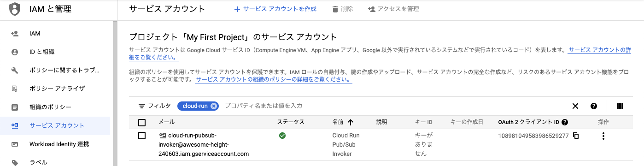This screenshot has width=644, height=166.
Task: Open the service account organization policy details link
Action: (x=274, y=80)
